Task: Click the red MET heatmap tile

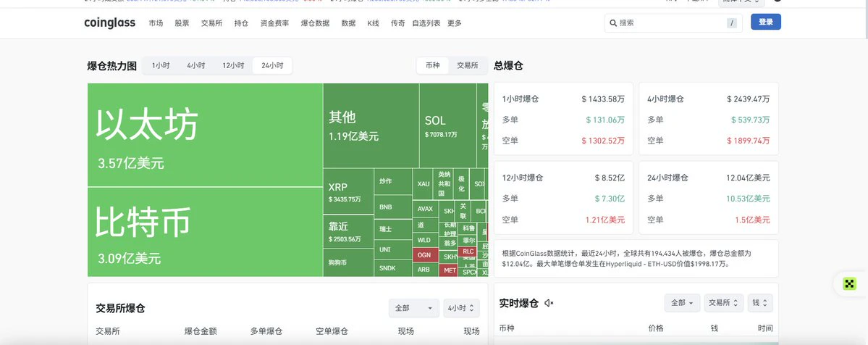Action: [x=448, y=270]
